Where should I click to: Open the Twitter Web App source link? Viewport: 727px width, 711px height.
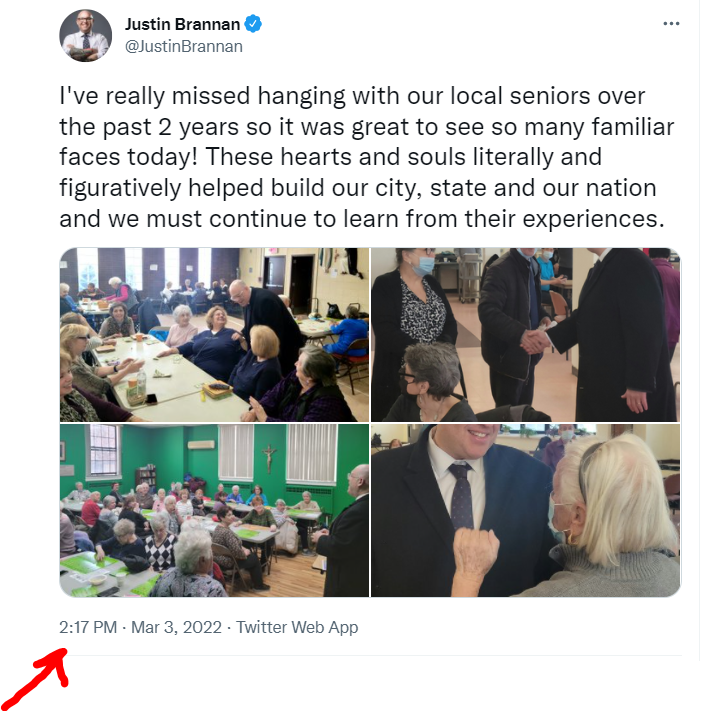297,627
